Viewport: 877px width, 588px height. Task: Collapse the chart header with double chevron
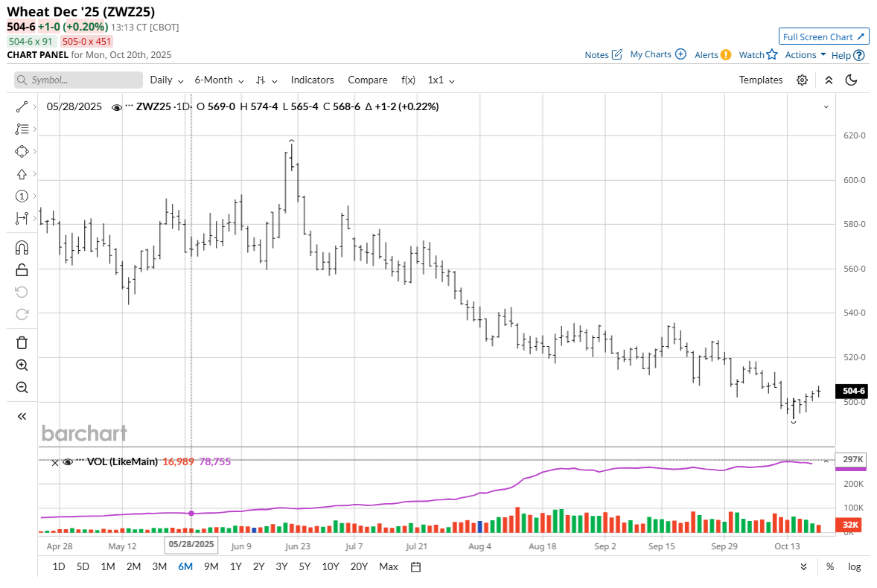pos(829,80)
